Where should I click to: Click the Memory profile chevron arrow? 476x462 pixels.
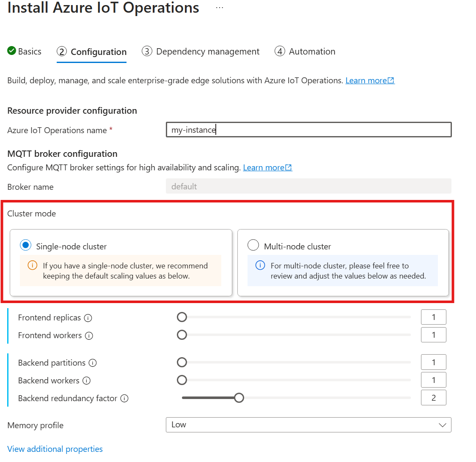coord(443,425)
